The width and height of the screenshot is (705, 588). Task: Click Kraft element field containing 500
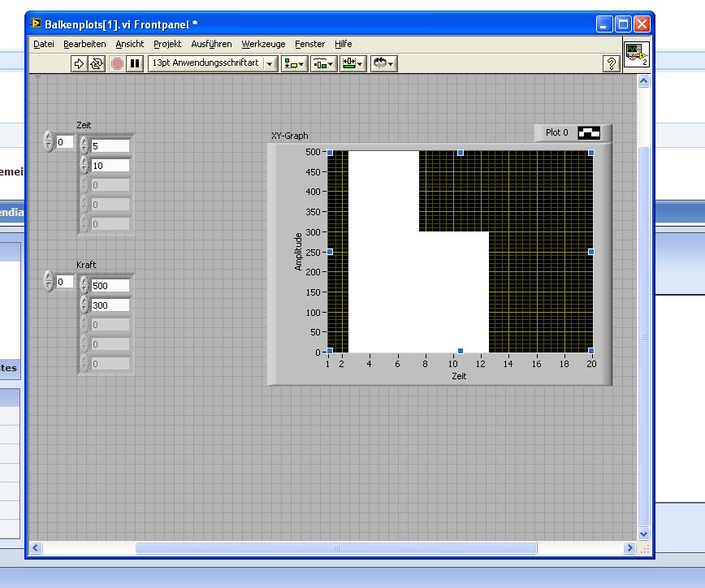point(110,286)
